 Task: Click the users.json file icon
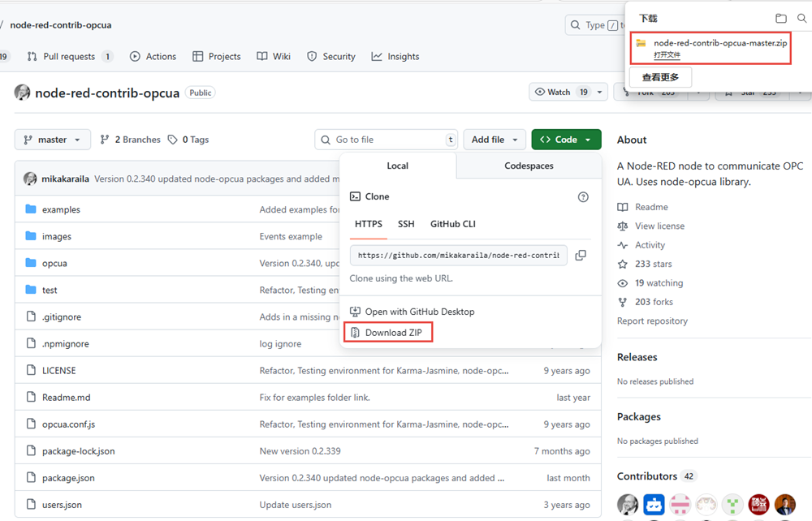pos(31,505)
